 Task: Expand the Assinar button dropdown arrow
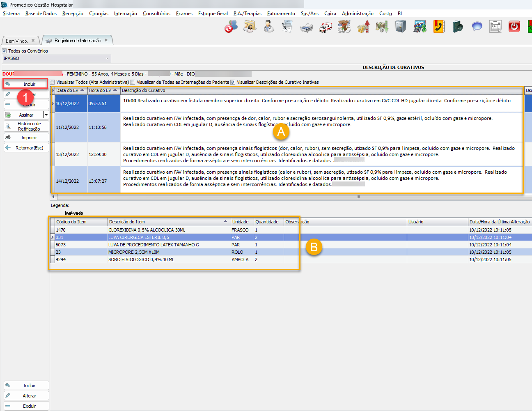point(46,115)
